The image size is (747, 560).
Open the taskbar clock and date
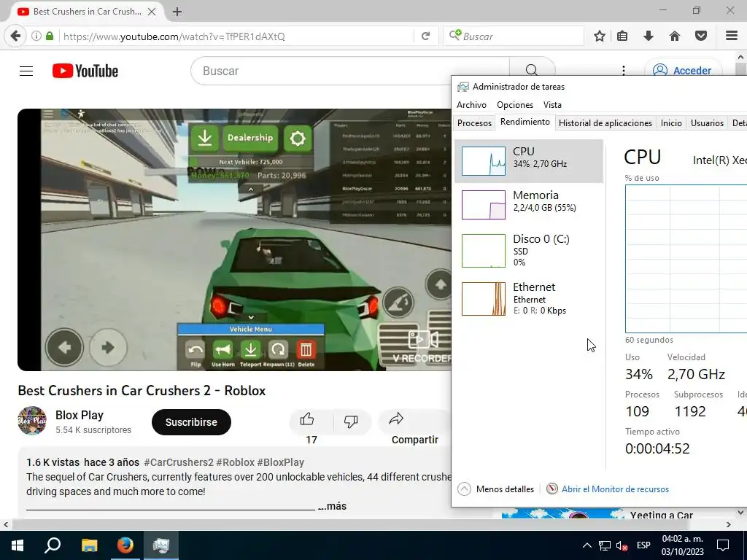(683, 545)
